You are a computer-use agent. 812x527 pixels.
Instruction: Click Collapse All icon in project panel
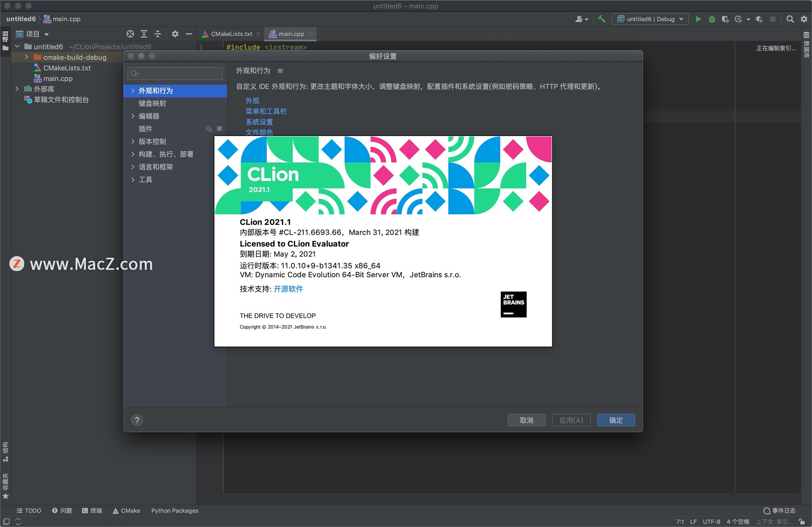pos(158,34)
